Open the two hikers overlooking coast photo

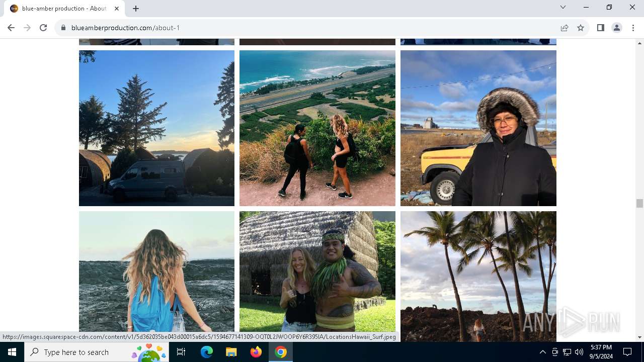[x=317, y=128]
